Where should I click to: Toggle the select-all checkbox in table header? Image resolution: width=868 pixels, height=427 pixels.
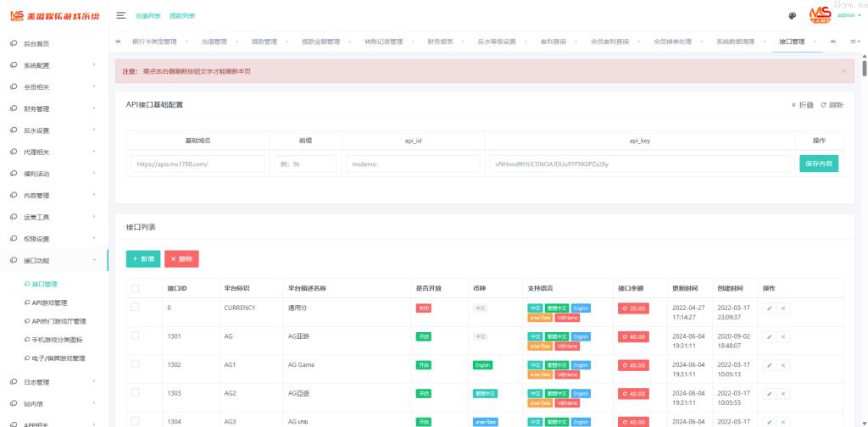pyautogui.click(x=136, y=288)
